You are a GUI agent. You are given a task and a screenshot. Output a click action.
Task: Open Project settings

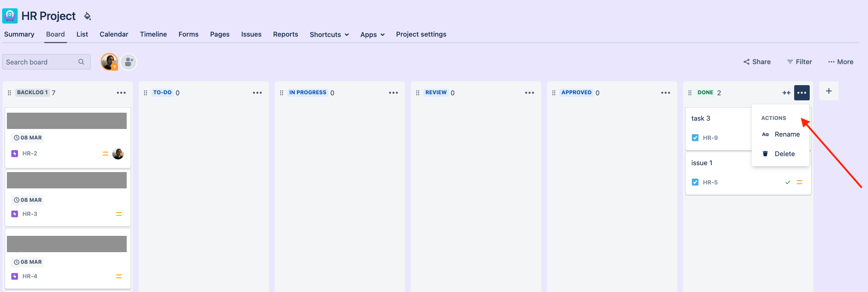(x=421, y=34)
